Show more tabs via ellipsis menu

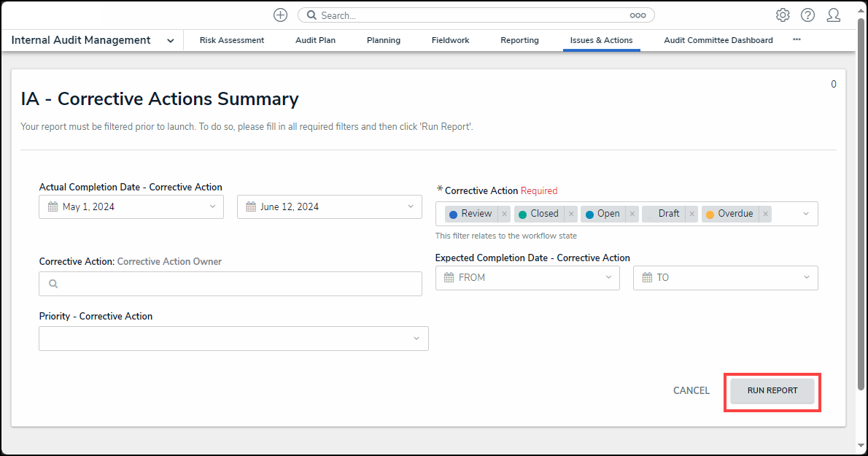tap(797, 40)
